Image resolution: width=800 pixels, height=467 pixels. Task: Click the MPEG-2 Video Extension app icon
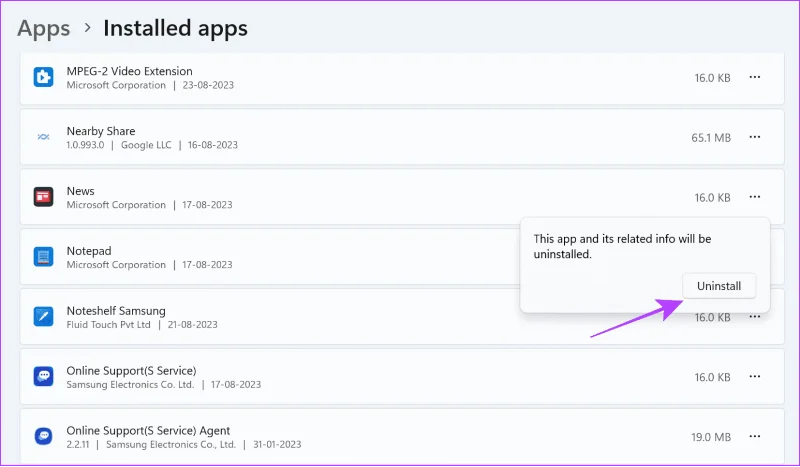click(43, 78)
